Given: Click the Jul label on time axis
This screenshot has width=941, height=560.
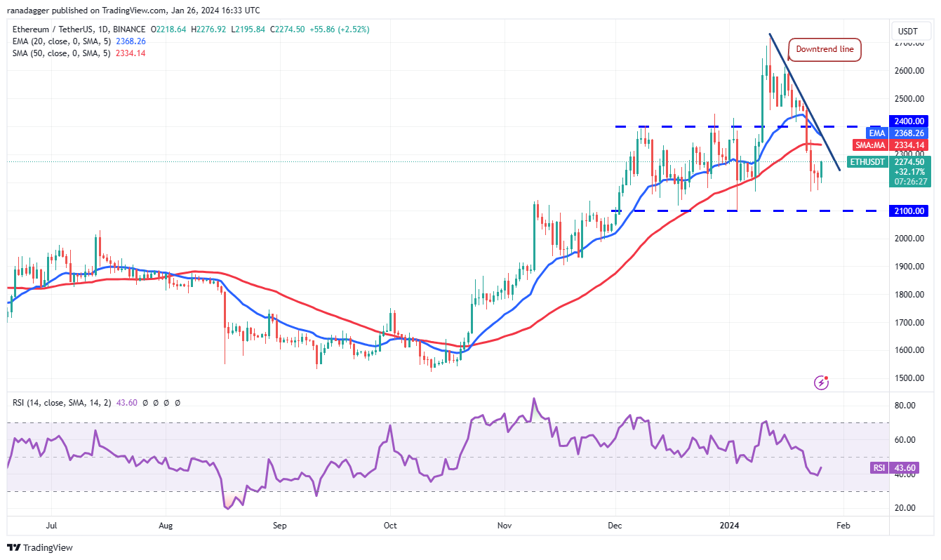Looking at the screenshot, I should [51, 524].
